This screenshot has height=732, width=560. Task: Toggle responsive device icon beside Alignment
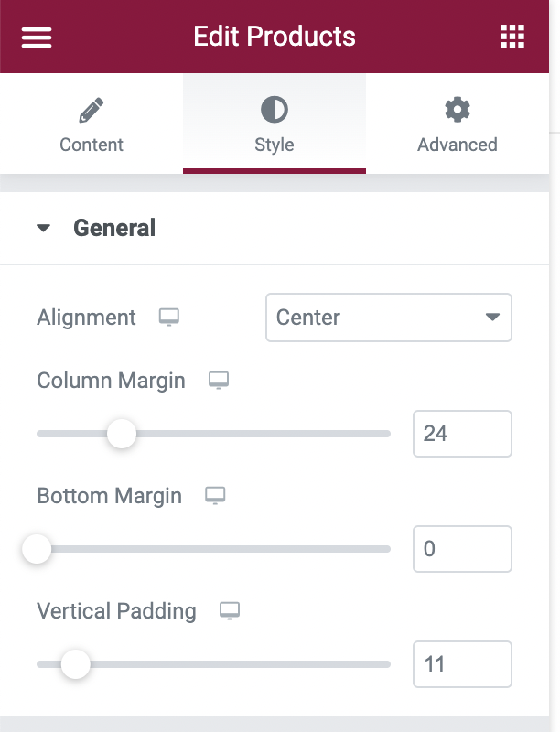tap(169, 317)
